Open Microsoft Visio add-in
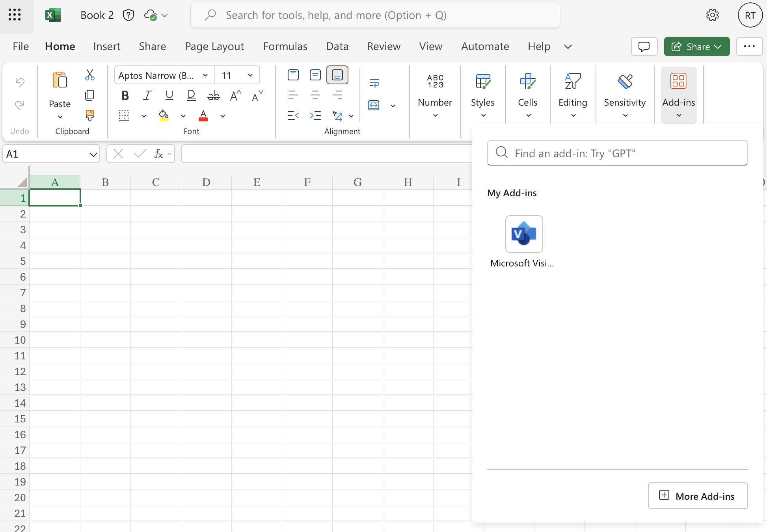 524,234
